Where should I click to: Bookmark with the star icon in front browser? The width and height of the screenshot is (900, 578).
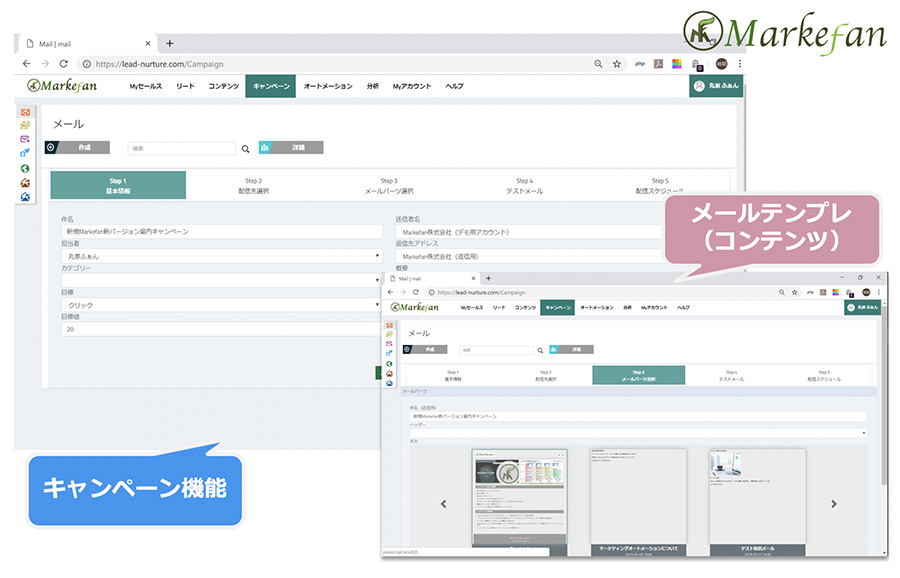coord(794,292)
